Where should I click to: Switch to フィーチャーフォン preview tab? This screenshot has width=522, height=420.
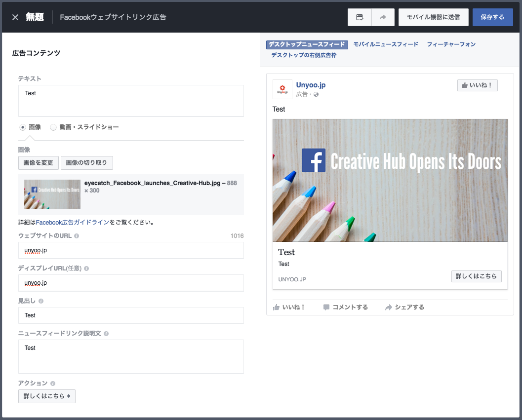coord(451,44)
